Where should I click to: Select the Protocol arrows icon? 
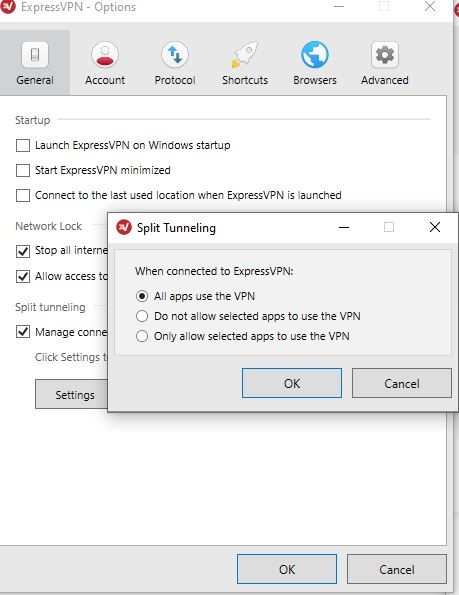pos(175,55)
